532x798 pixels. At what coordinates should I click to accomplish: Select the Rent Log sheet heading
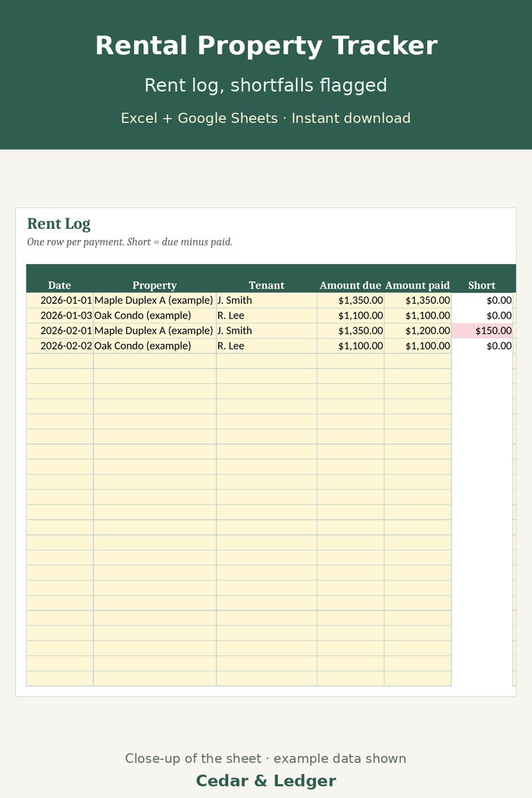click(59, 223)
